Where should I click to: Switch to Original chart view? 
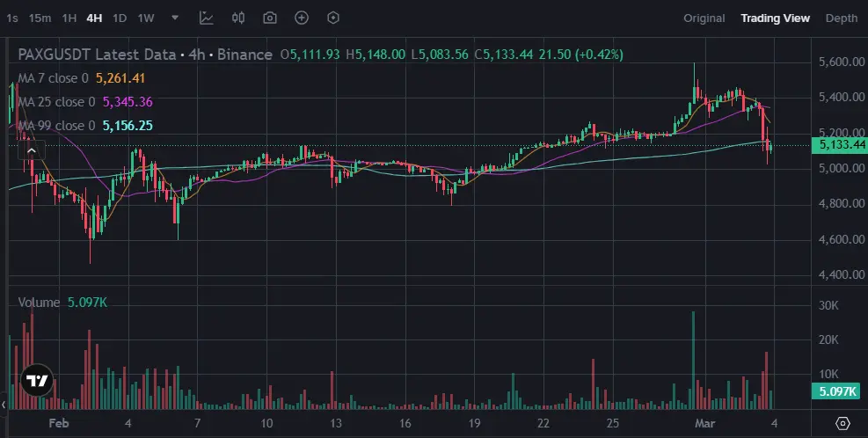click(x=704, y=18)
